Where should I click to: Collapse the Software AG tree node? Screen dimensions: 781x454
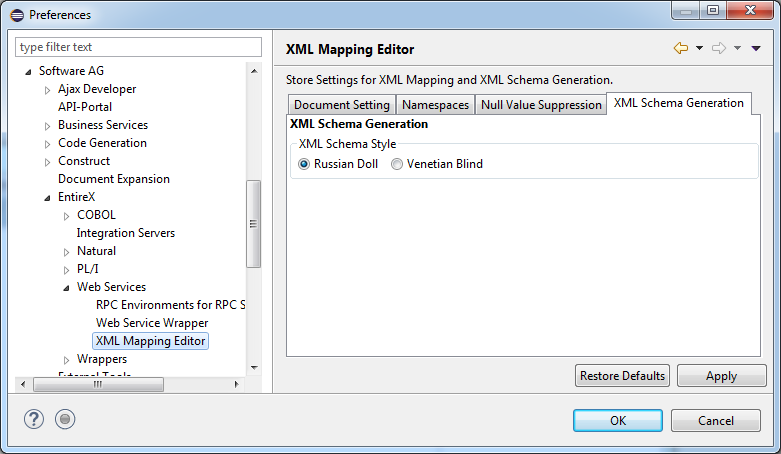[28, 72]
